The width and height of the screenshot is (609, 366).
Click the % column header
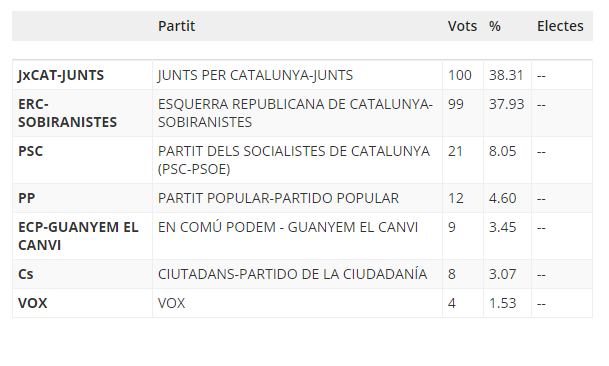coord(494,26)
